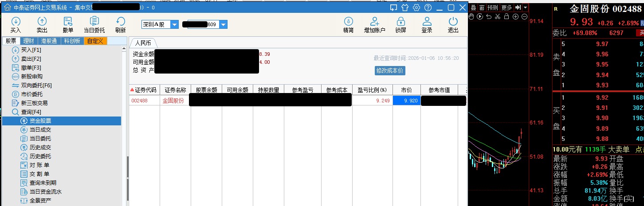Open the 撤单 cancel order toolbar icon
The width and height of the screenshot is (644, 206).
[x=68, y=25]
